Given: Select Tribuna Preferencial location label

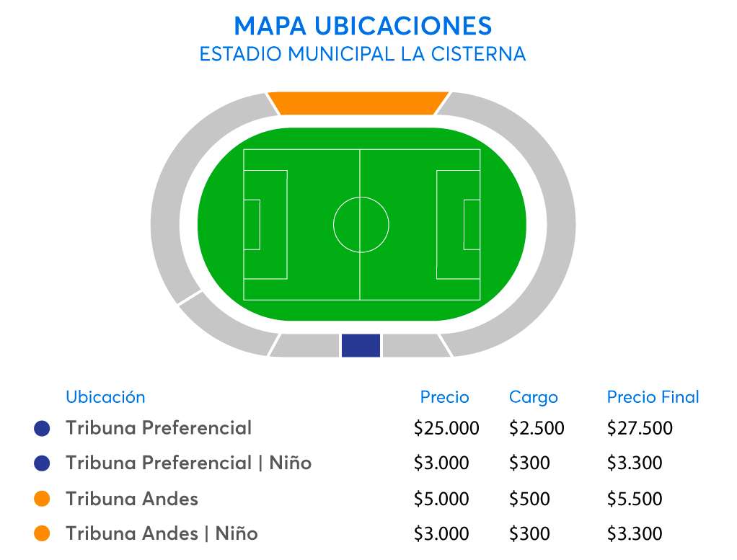Looking at the screenshot, I should point(159,428).
